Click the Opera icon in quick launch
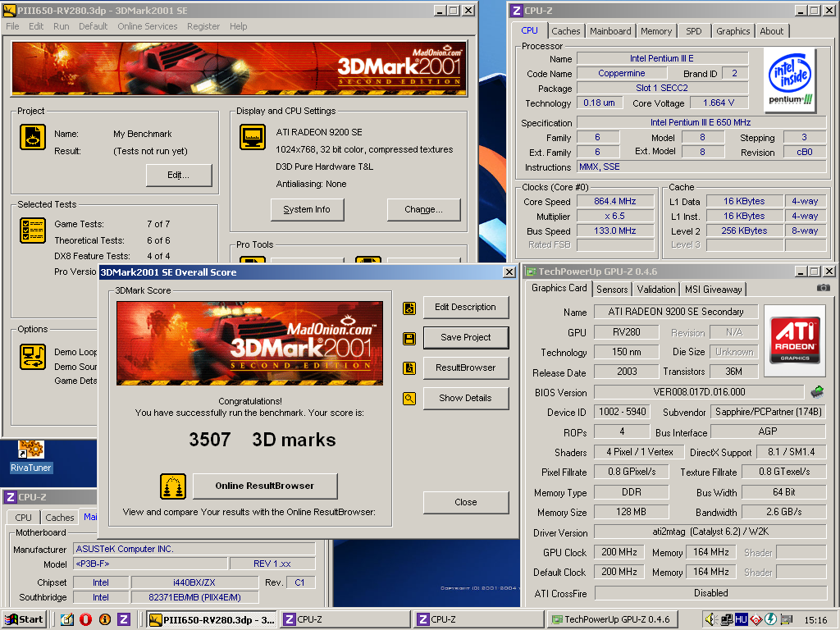The image size is (840, 630). coord(85,619)
